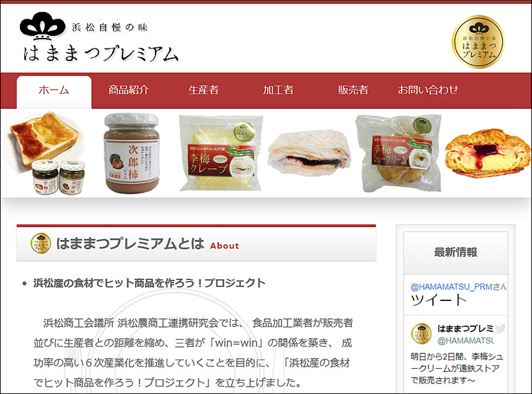Select 加工者 in the navigation bar
The width and height of the screenshot is (532, 394).
278,90
